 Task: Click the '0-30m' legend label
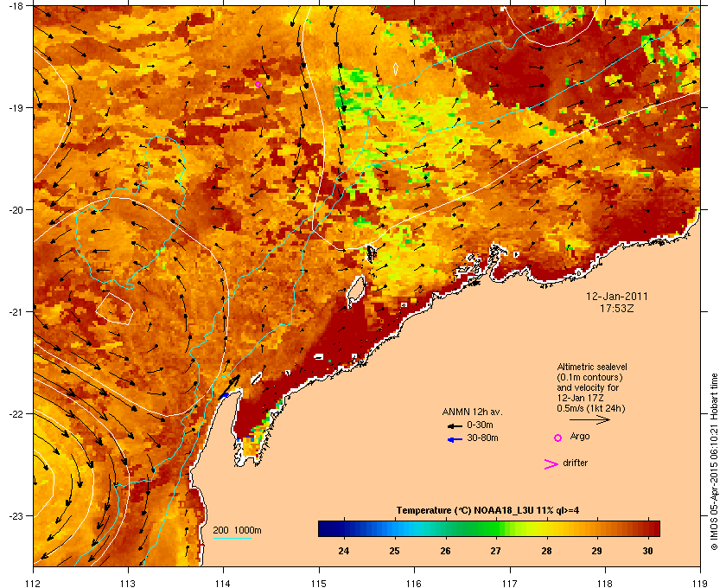tap(480, 425)
